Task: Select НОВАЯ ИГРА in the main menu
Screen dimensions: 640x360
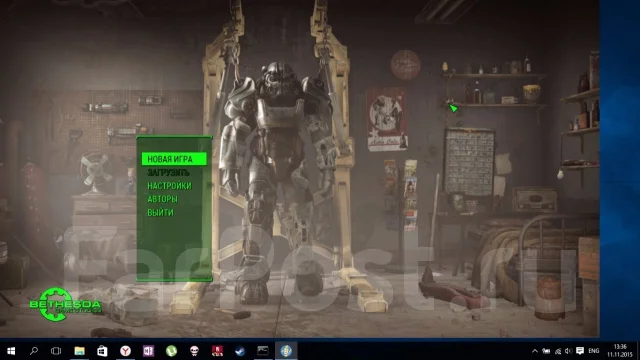Action: click(174, 159)
